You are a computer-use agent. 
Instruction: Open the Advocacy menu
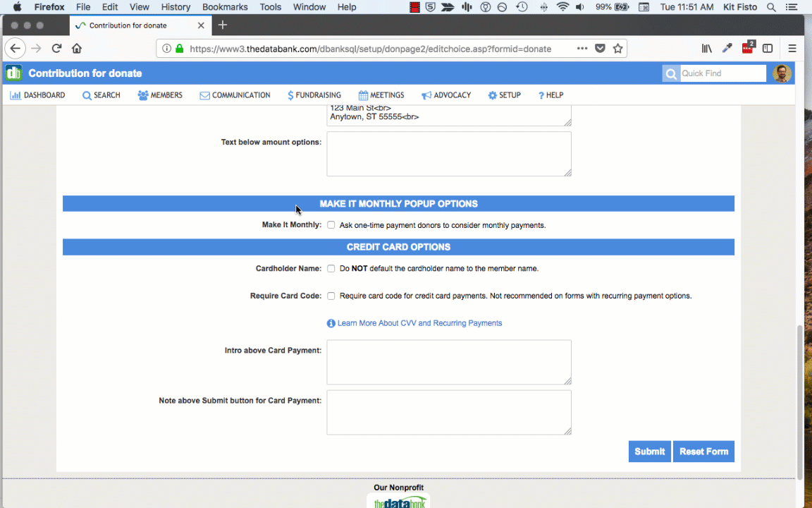pyautogui.click(x=446, y=95)
